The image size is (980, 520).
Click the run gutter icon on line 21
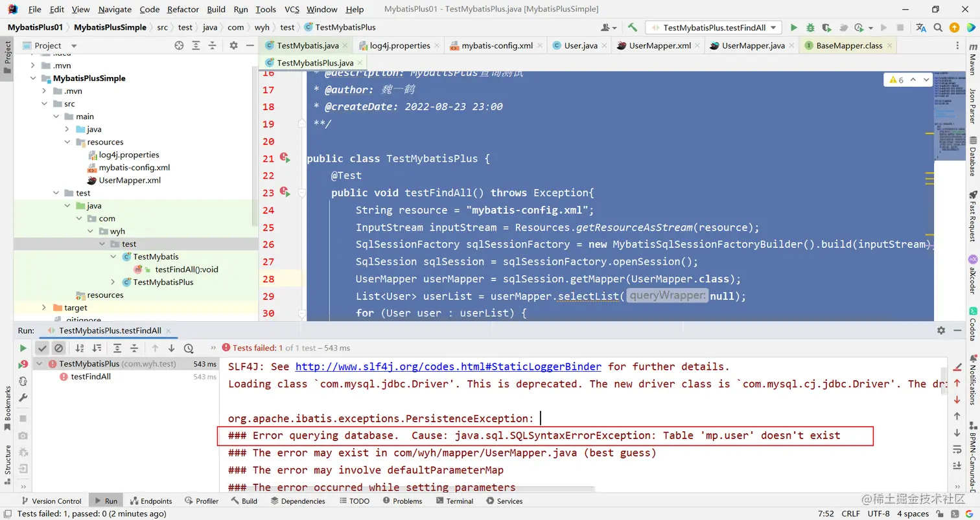(x=284, y=157)
